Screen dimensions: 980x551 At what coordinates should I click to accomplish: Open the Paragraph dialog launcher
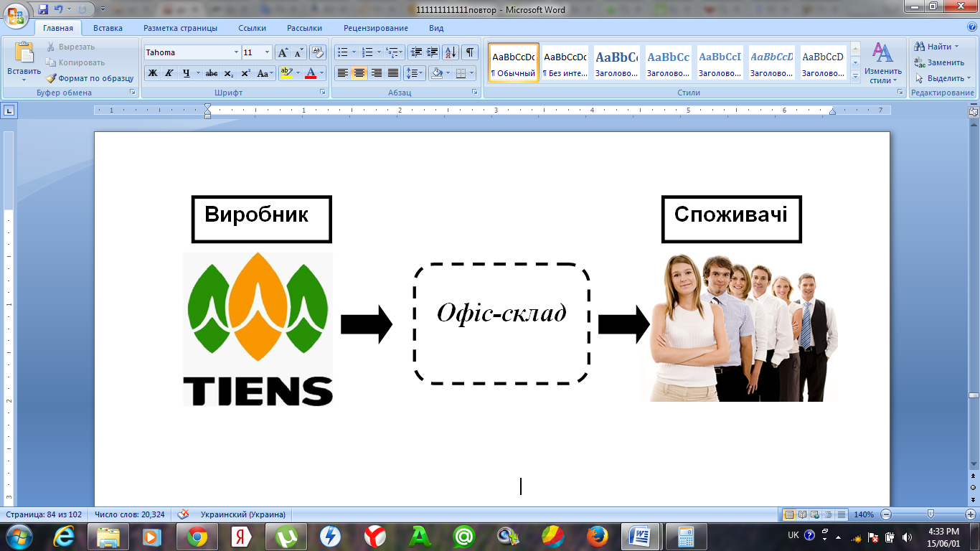tap(474, 93)
